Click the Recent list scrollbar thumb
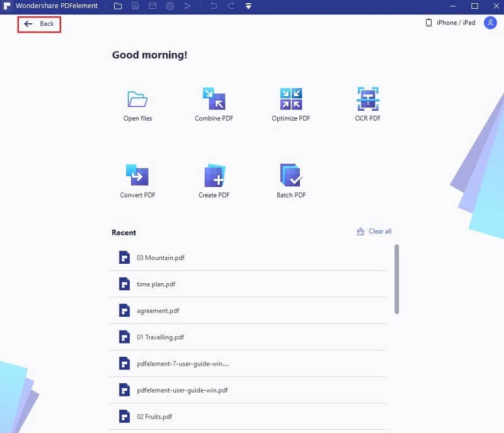This screenshot has height=433, width=504. point(397,279)
